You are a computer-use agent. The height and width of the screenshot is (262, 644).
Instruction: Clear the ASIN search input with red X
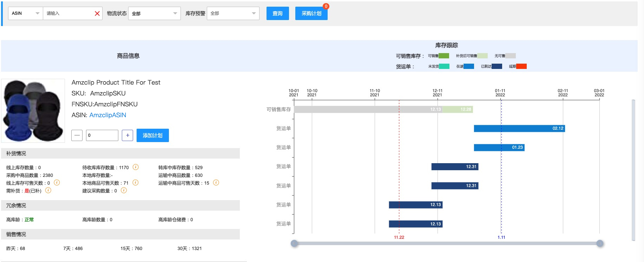pyautogui.click(x=97, y=13)
